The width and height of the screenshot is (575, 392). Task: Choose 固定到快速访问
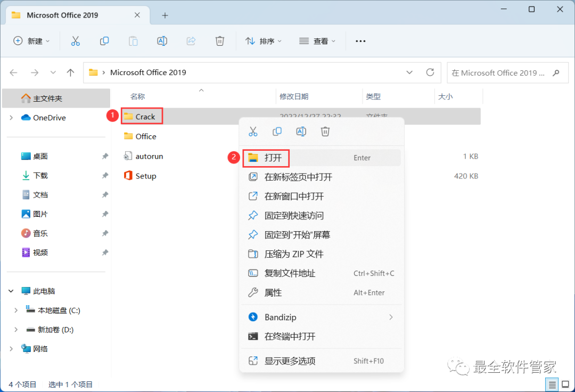tap(322, 216)
